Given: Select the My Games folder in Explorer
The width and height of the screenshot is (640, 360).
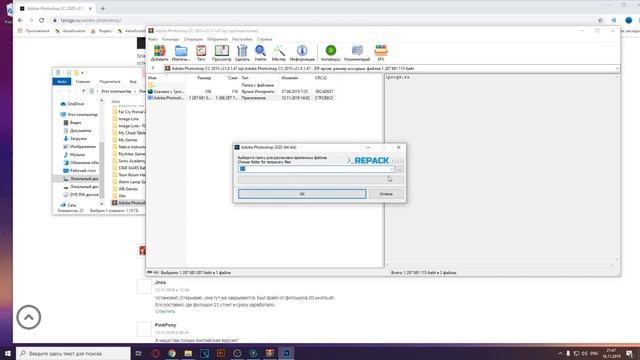Looking at the screenshot, I should (124, 140).
